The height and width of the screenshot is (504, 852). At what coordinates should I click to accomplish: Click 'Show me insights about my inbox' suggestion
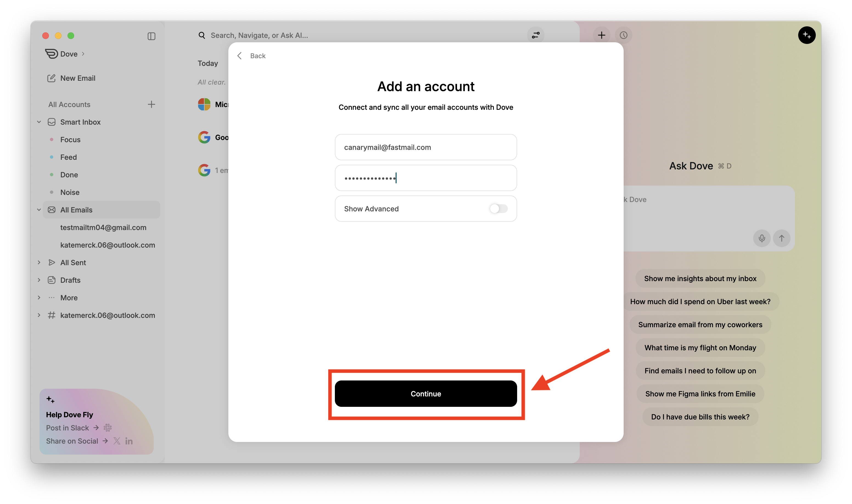tap(700, 279)
